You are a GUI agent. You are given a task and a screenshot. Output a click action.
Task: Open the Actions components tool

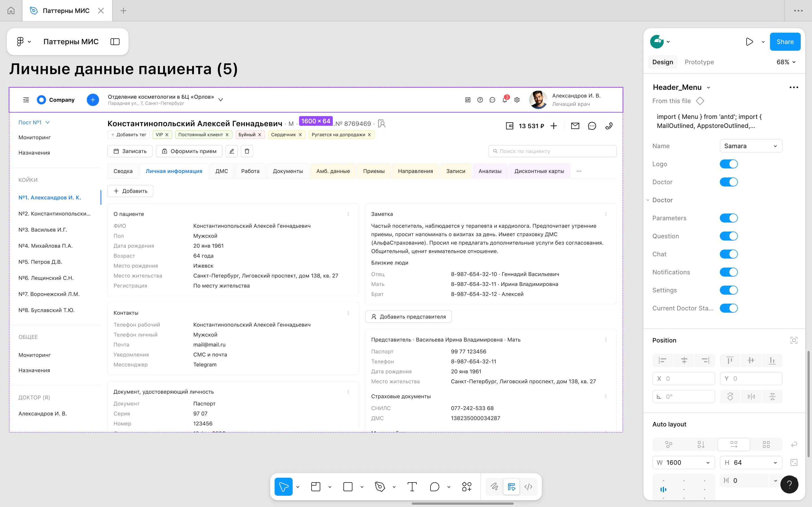466,486
